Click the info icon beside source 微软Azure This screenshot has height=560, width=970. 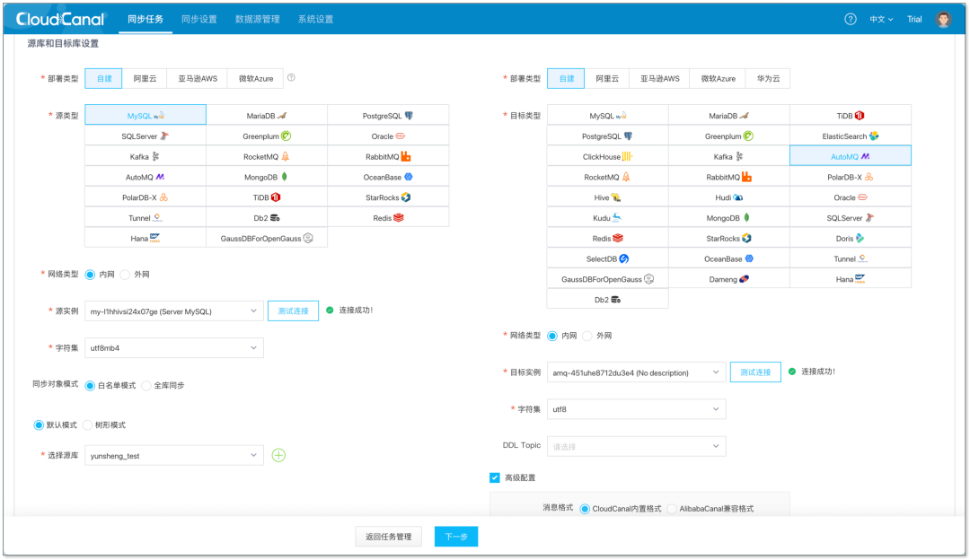[x=291, y=78]
